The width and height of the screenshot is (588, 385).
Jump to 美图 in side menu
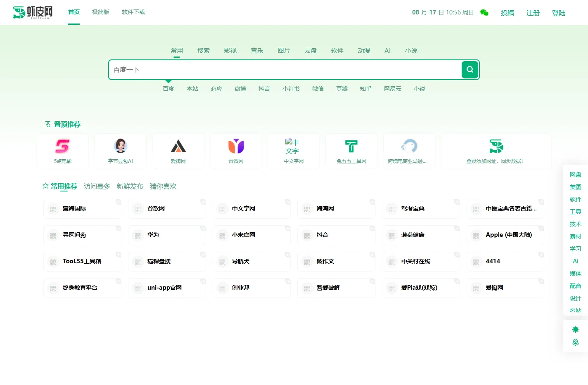tap(576, 187)
